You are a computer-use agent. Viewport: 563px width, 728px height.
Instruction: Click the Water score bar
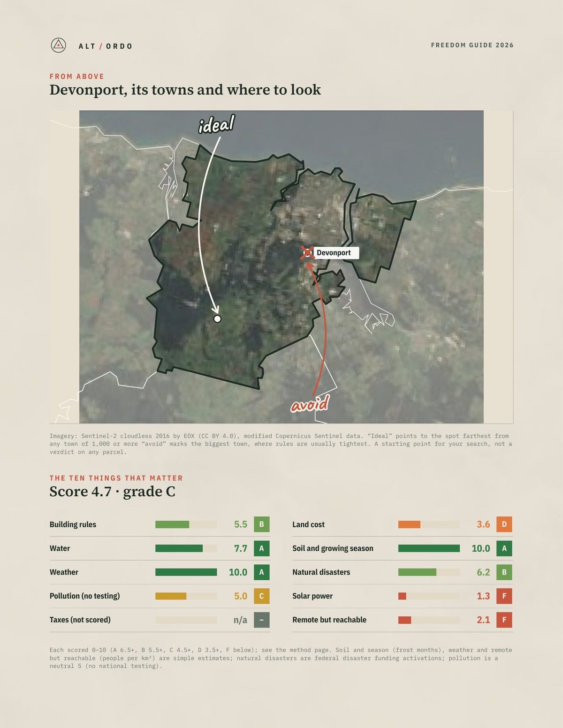click(x=186, y=548)
